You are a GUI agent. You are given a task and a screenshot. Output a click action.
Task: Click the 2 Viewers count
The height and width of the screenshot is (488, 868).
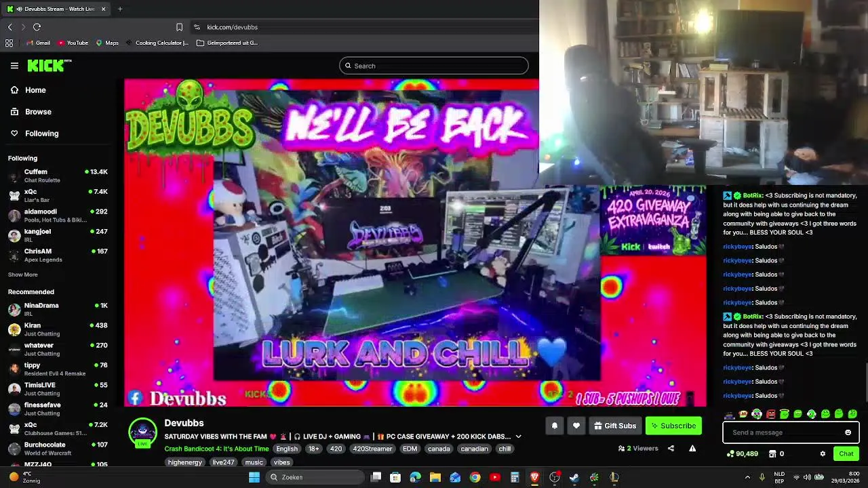(x=638, y=448)
